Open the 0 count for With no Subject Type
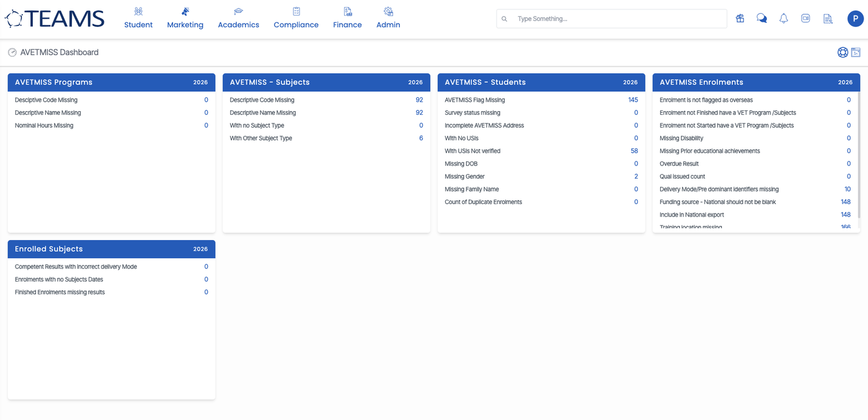Viewport: 868px width, 420px height. (x=421, y=125)
